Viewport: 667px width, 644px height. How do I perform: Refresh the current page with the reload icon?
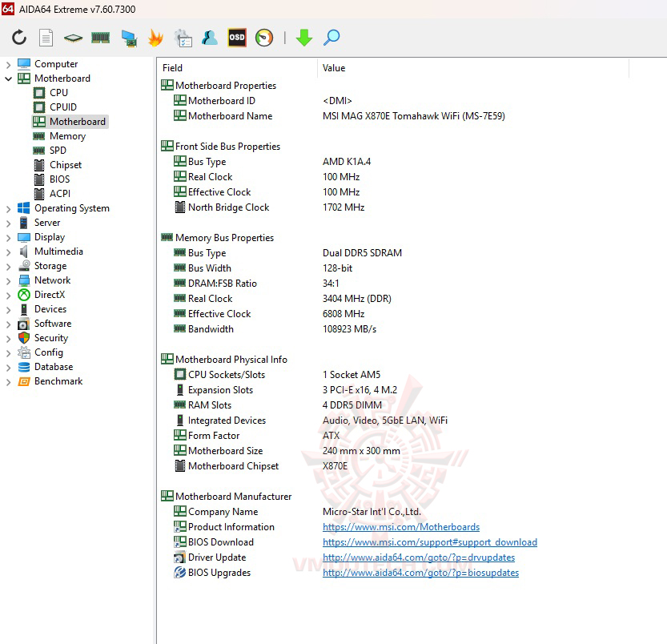pos(18,37)
